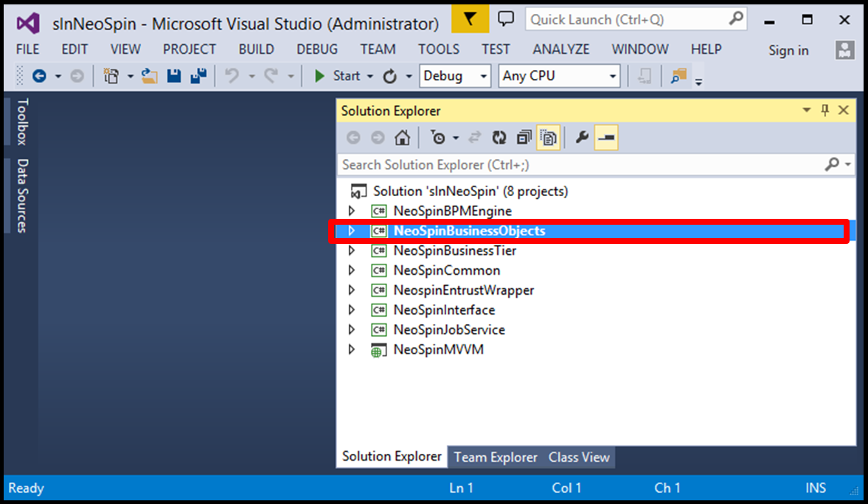Click the feedback speech bubble icon

(506, 20)
